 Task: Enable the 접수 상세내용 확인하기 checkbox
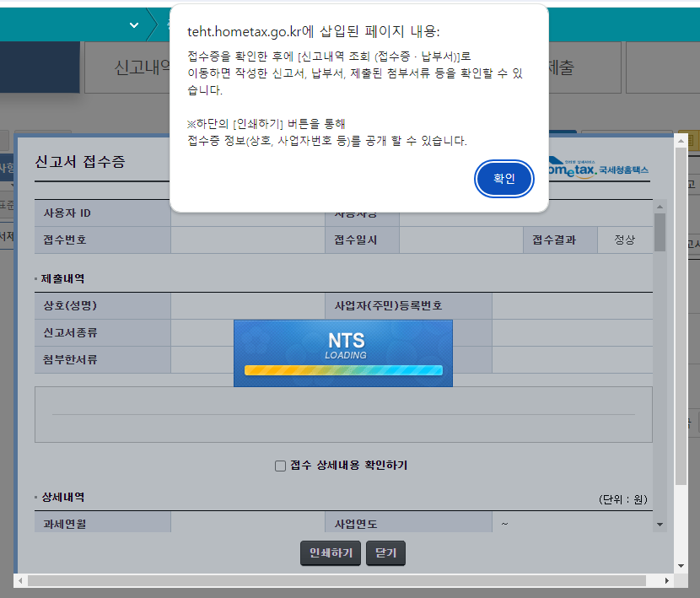pos(278,466)
